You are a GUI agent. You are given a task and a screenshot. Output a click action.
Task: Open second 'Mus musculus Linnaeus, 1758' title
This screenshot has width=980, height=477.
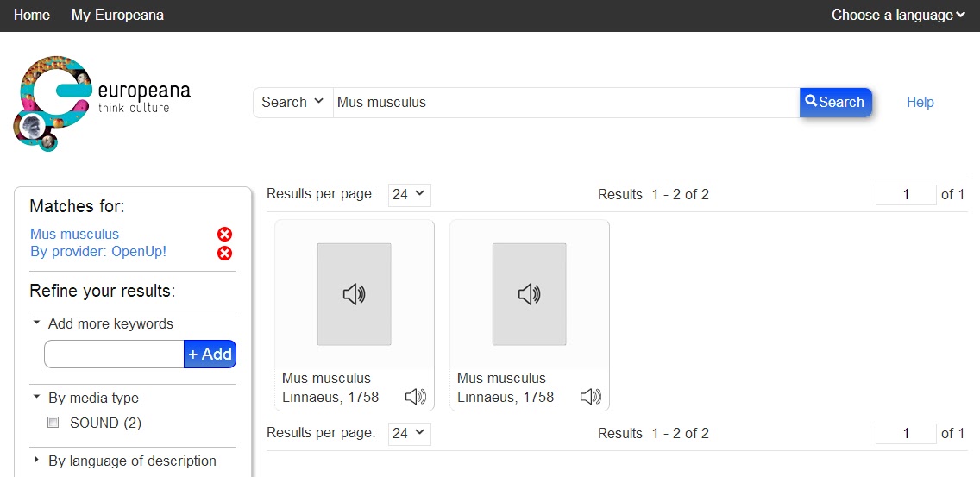(505, 387)
